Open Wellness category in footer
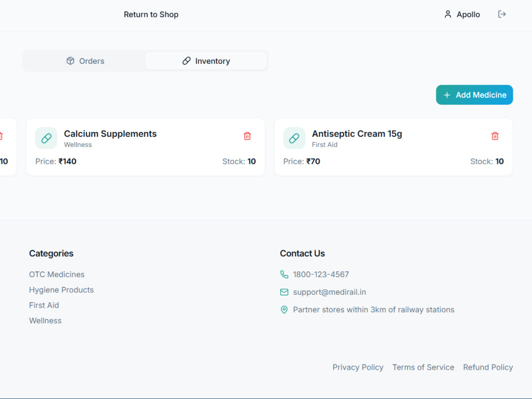 coord(45,321)
